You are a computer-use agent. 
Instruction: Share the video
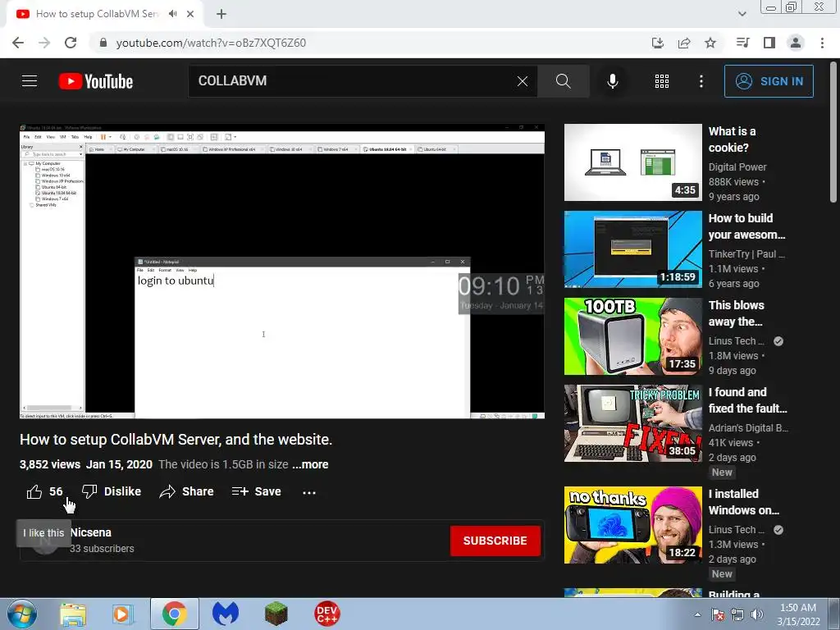point(186,491)
